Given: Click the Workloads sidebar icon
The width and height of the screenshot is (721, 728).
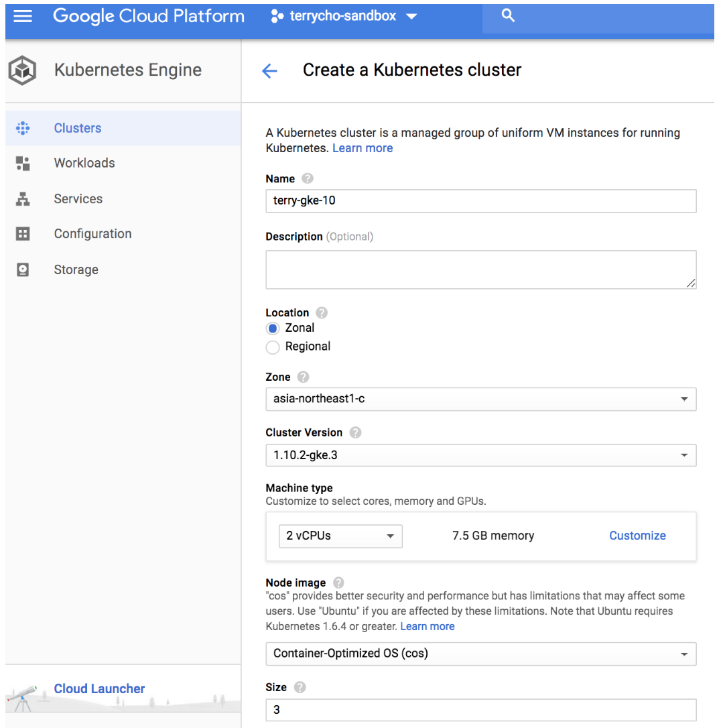Looking at the screenshot, I should 22,164.
